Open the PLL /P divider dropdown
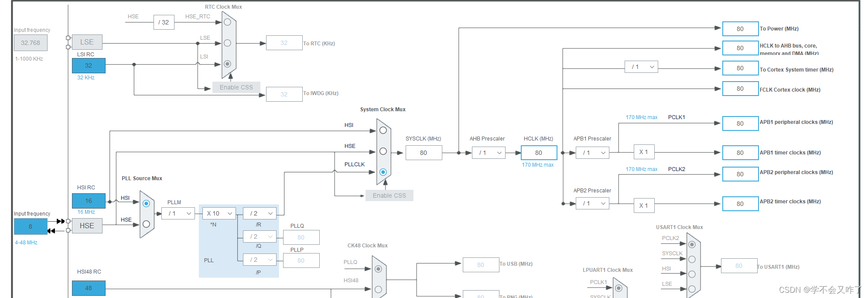868x298 pixels. coord(260,260)
